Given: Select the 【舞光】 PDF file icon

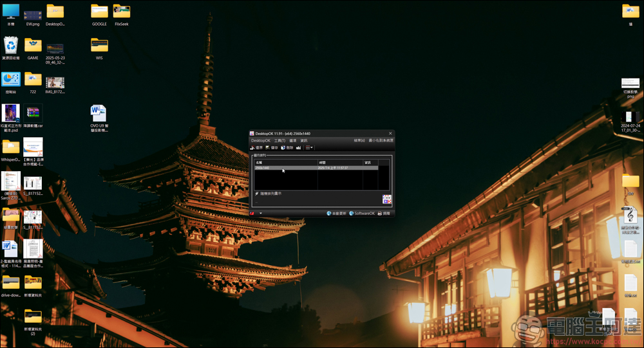Looking at the screenshot, I should (33, 152).
